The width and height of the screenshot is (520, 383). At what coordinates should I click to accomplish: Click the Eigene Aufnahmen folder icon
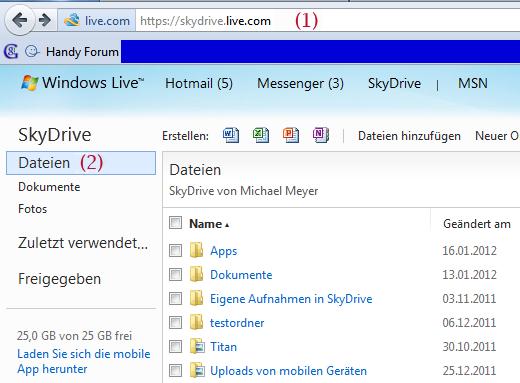click(x=197, y=298)
